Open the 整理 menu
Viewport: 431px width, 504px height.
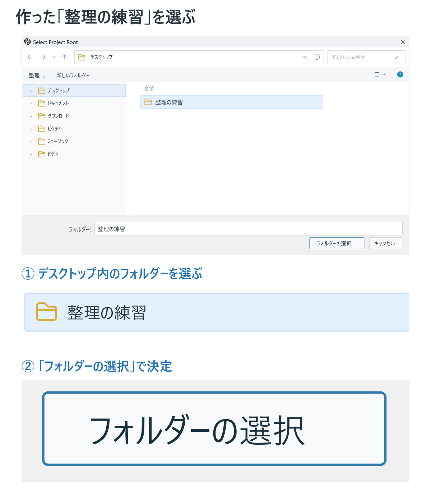37,75
